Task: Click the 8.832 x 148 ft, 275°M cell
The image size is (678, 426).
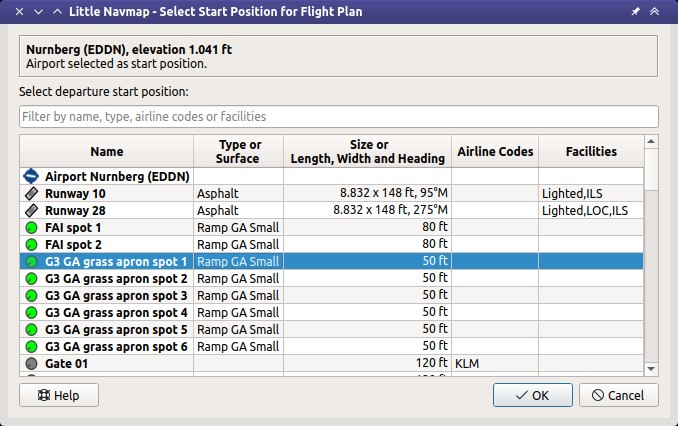Action: [x=368, y=211]
